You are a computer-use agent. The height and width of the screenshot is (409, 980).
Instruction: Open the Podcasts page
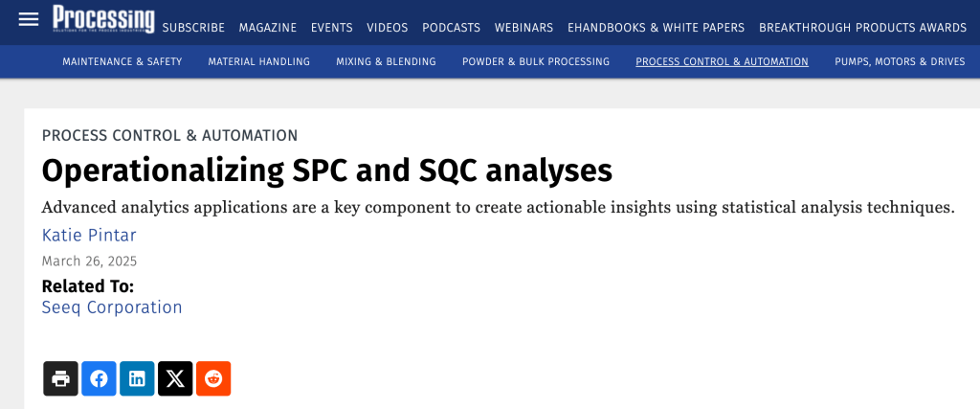tap(451, 28)
